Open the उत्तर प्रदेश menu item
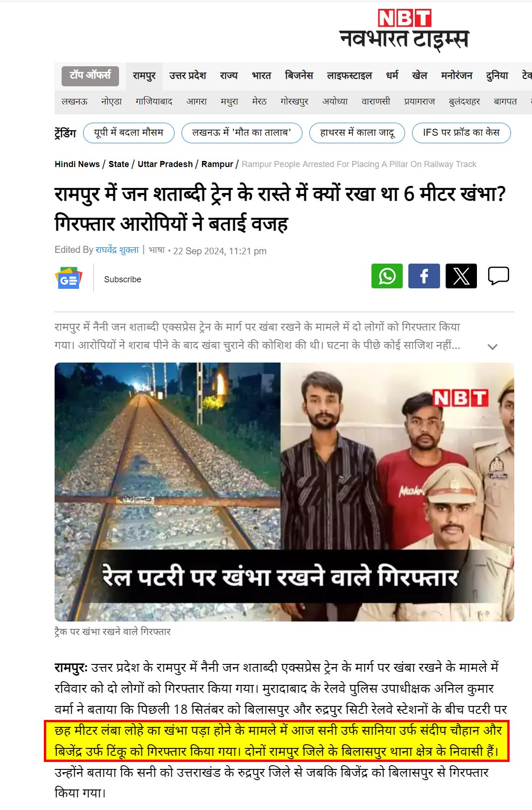Image resolution: width=532 pixels, height=810 pixels. coord(188,76)
